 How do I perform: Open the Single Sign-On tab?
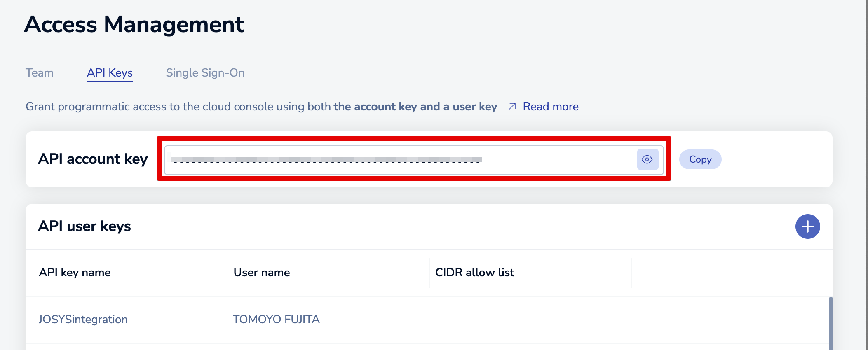205,73
